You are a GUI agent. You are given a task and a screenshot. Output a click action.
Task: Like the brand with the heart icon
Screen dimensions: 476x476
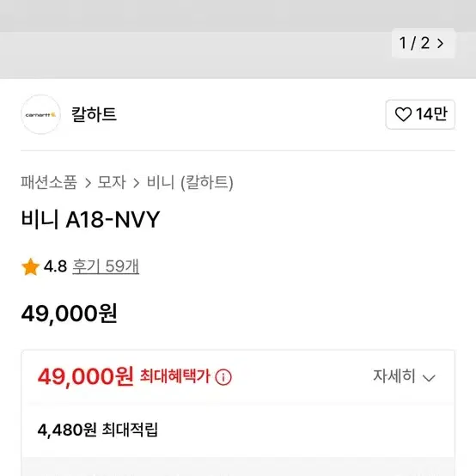point(403,114)
